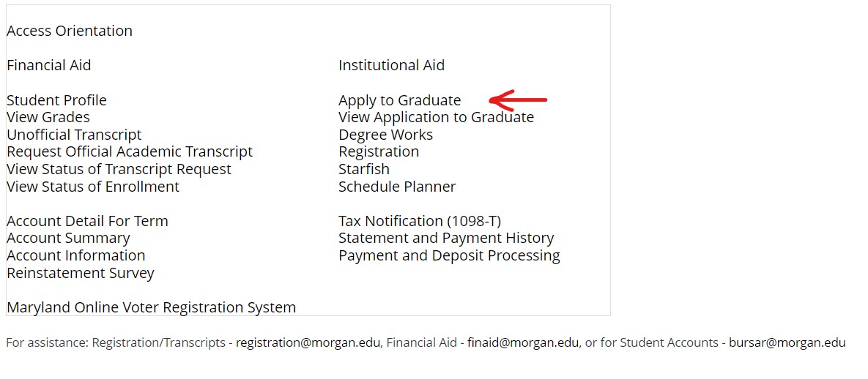Open Tax Notification (1098-T)
Image resolution: width=868 pixels, height=379 pixels.
[420, 221]
